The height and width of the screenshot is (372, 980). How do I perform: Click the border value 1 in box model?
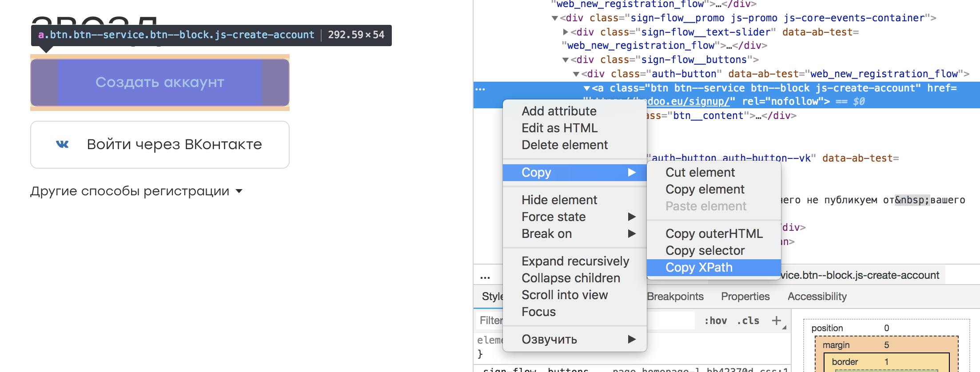tap(886, 362)
